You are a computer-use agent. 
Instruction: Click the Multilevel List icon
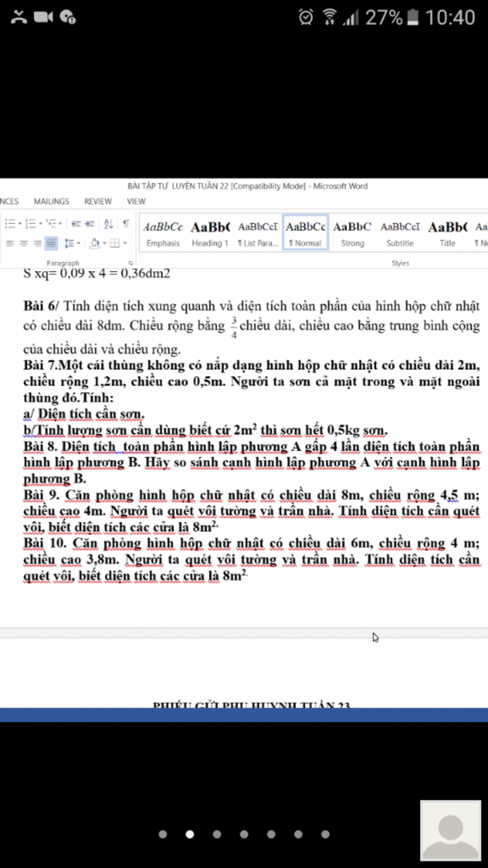tap(51, 223)
